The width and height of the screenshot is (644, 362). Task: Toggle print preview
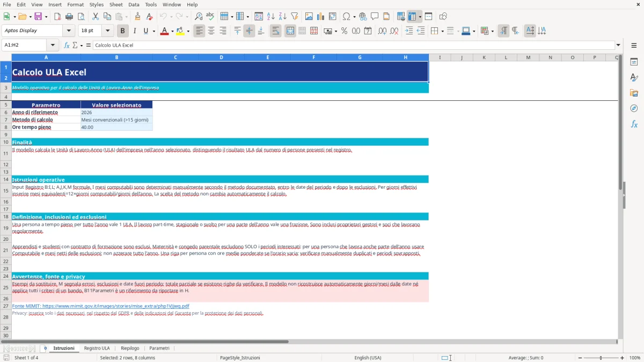[81, 17]
